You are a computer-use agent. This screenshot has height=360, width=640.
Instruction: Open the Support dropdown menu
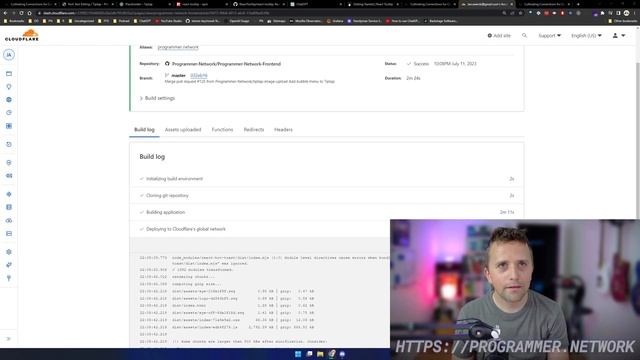[x=549, y=36]
